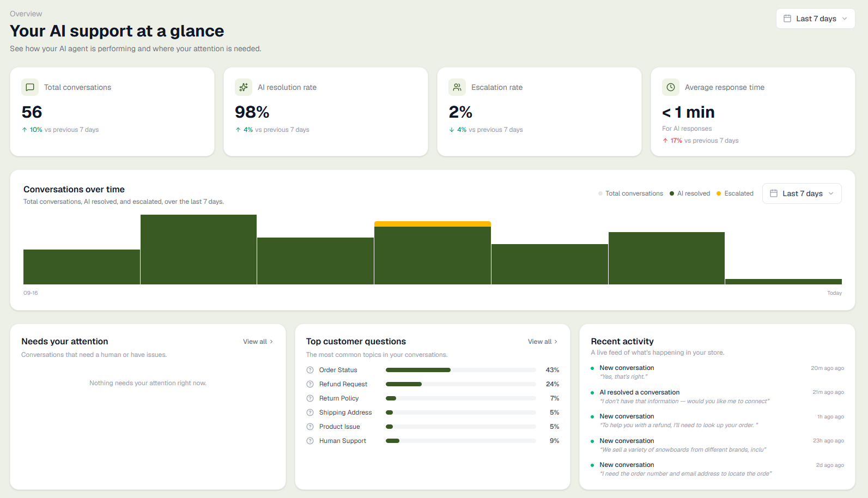Click the question icon beside Return Policy
868x498 pixels.
point(310,398)
